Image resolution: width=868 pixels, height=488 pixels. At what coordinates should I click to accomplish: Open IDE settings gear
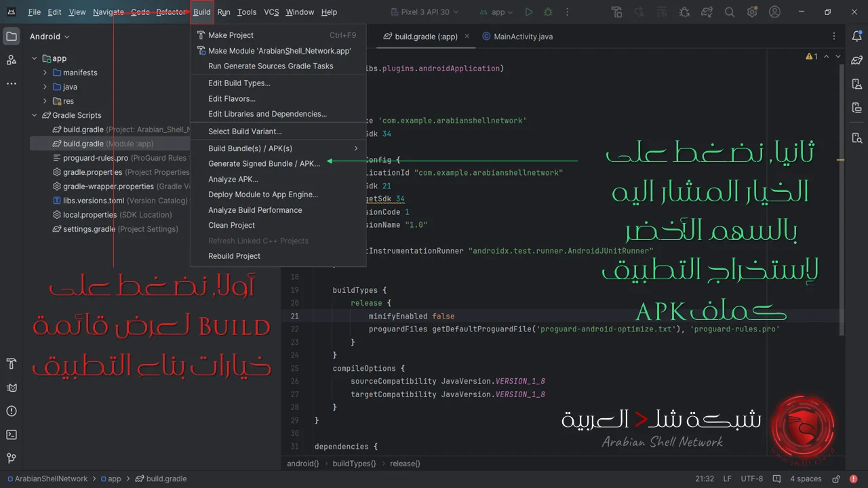pyautogui.click(x=752, y=12)
